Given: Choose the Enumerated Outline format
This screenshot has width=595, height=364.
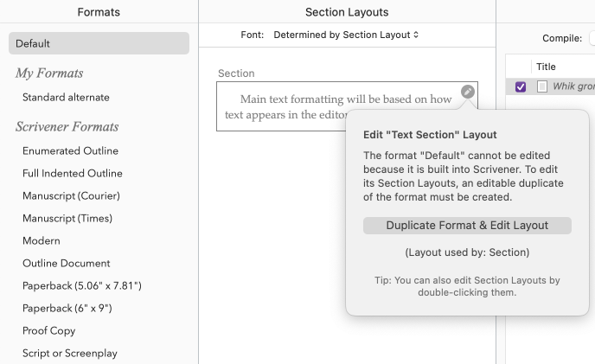Looking at the screenshot, I should (70, 150).
